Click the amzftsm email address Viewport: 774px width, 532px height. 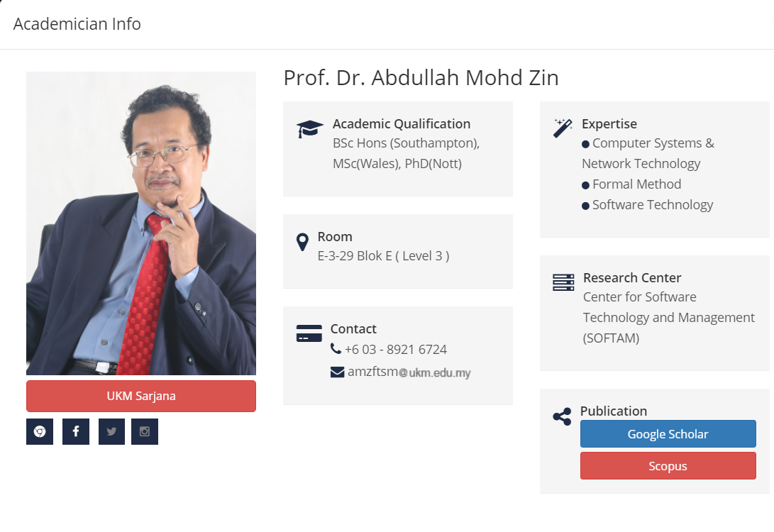point(409,372)
